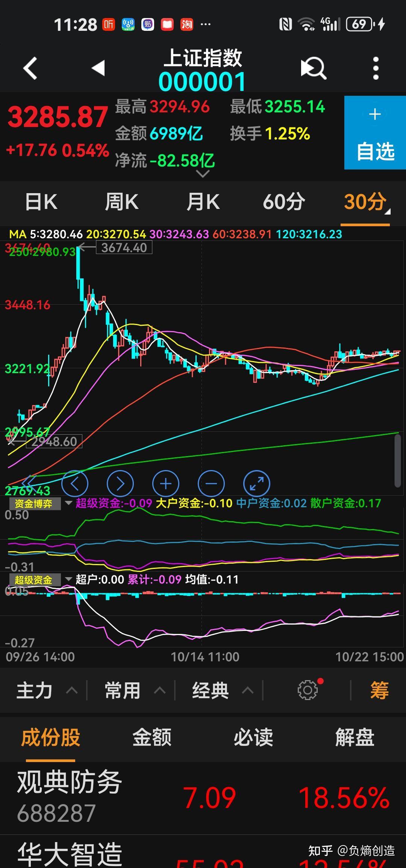406x868 pixels.
Task: Tap the 上证指数 title
Action: point(203,58)
